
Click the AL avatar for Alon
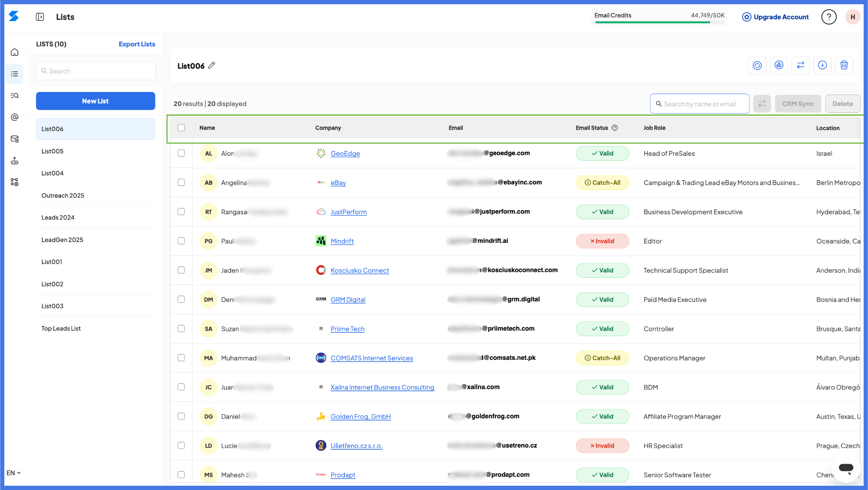209,153
